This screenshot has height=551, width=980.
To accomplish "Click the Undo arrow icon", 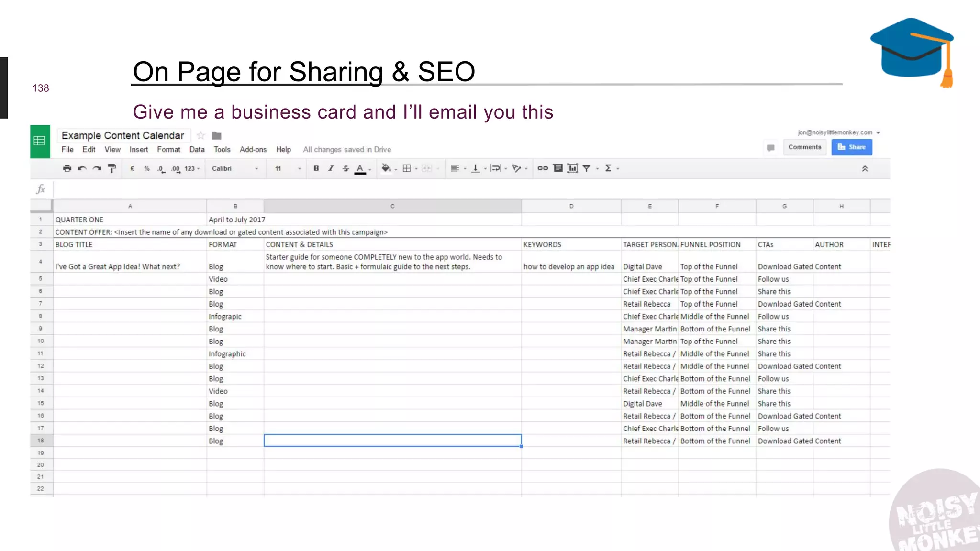I will 82,168.
